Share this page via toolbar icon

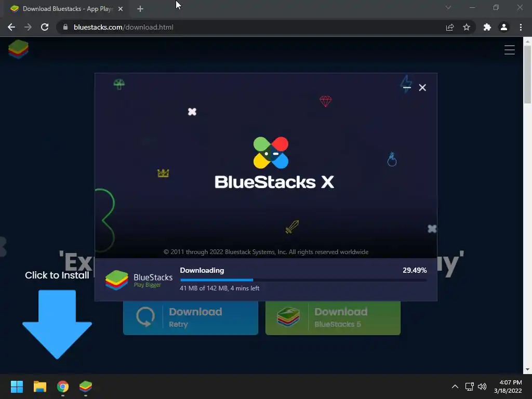[450, 27]
